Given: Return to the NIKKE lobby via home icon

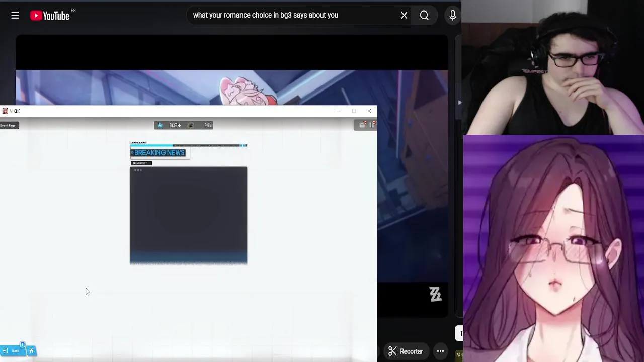Looking at the screenshot, I should tap(31, 350).
